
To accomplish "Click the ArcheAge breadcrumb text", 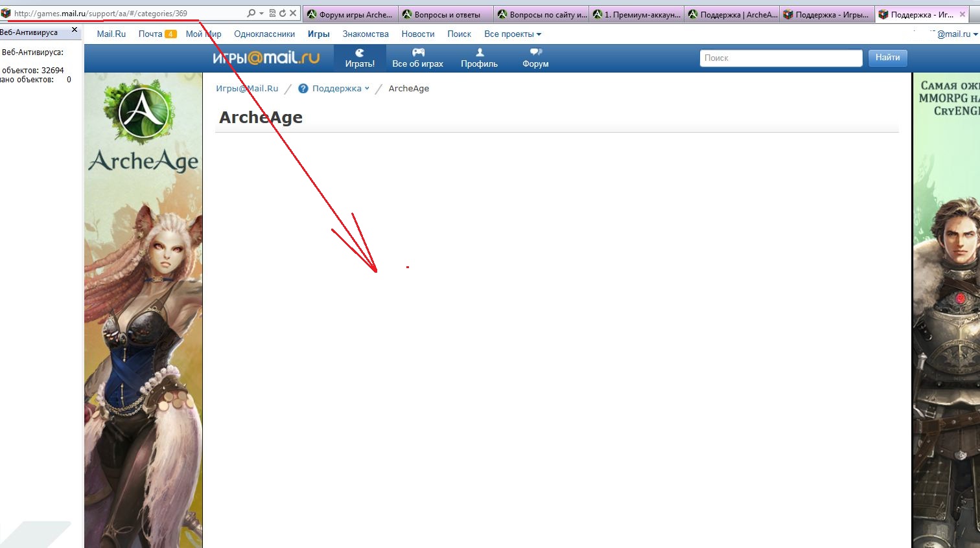I will point(409,89).
